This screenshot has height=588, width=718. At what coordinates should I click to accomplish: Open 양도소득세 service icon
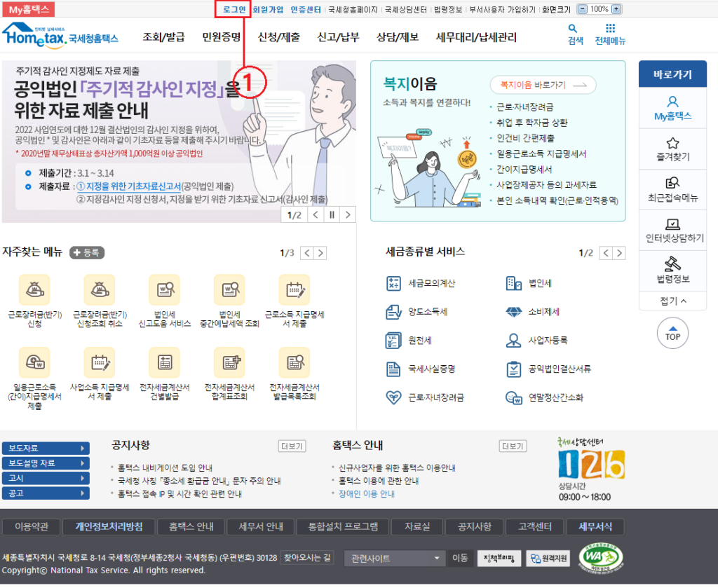click(x=393, y=312)
